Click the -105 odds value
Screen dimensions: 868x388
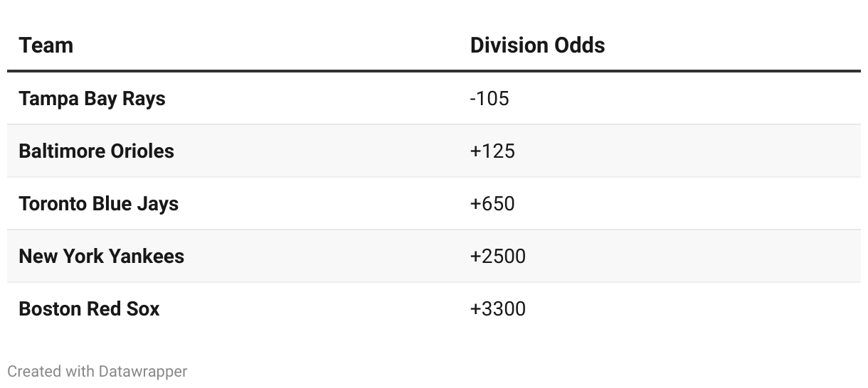click(x=489, y=98)
